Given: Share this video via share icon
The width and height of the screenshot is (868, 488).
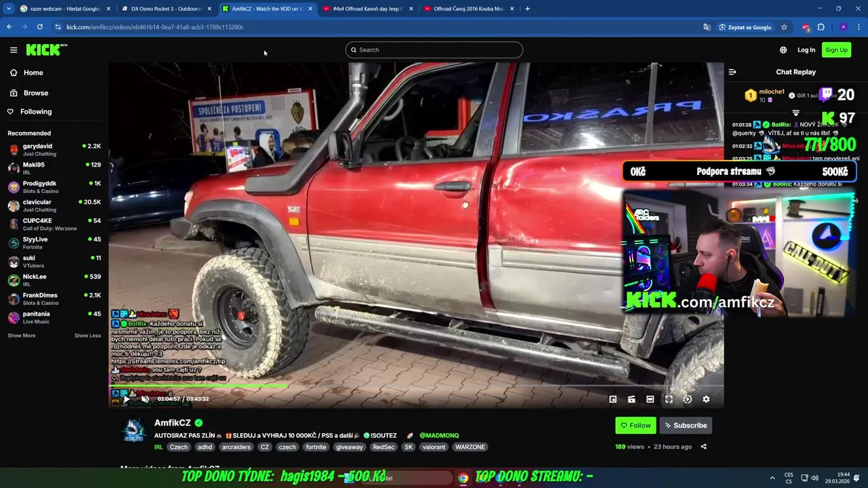Looking at the screenshot, I should click(703, 447).
